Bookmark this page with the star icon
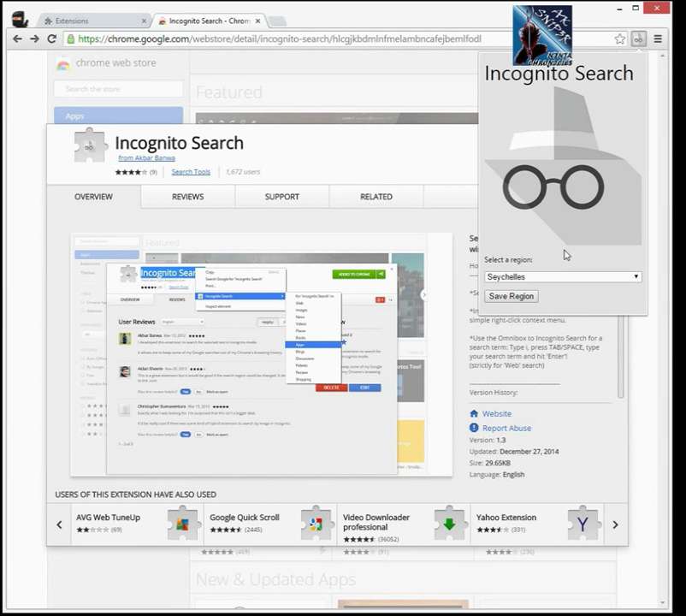This screenshot has width=686, height=616. (619, 39)
